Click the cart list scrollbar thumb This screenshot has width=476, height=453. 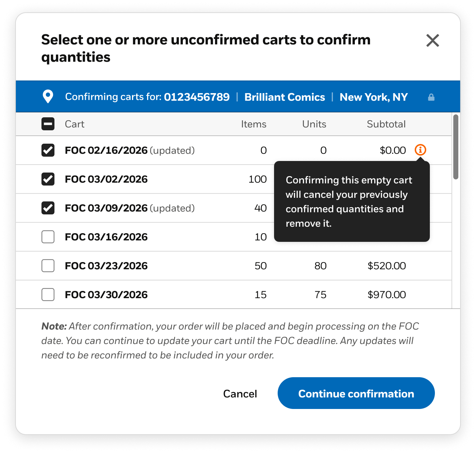click(x=456, y=147)
